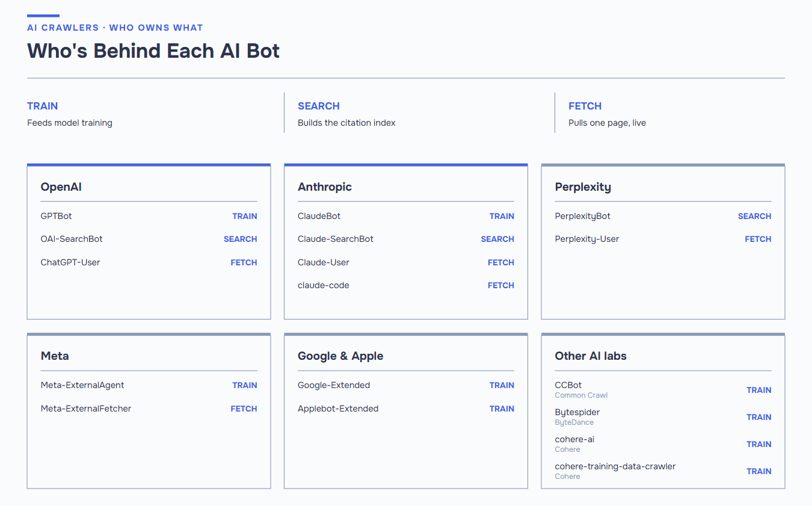This screenshot has width=812, height=506.
Task: Select the CCBot entry
Action: tap(568, 385)
